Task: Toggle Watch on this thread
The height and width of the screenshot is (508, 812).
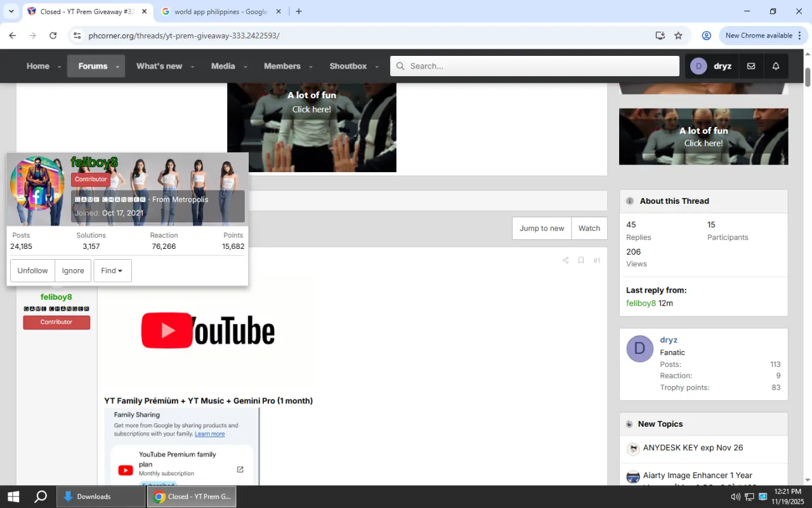Action: click(x=589, y=229)
